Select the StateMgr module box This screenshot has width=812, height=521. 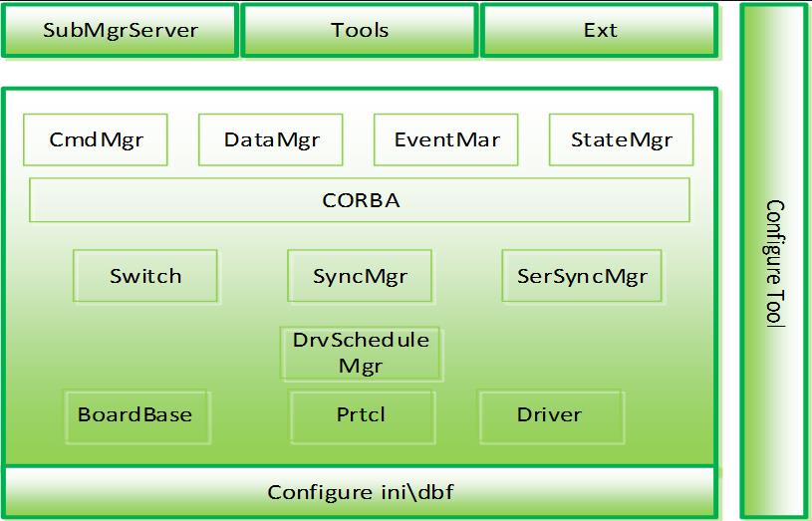point(621,139)
